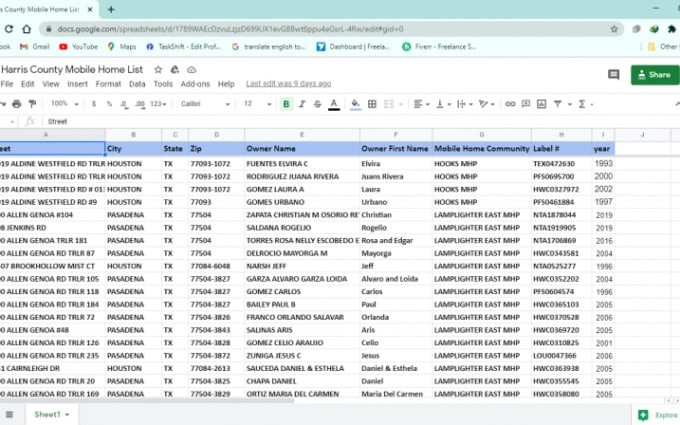Decrease decimal places

click(x=124, y=104)
